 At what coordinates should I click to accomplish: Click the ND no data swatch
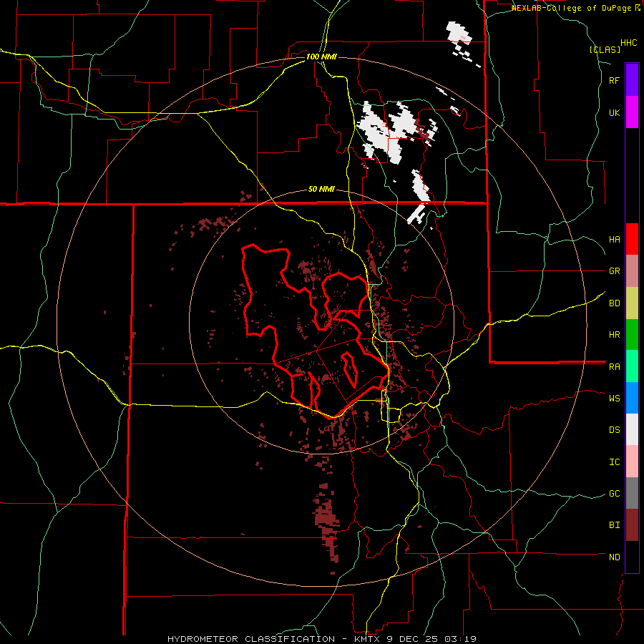632,557
